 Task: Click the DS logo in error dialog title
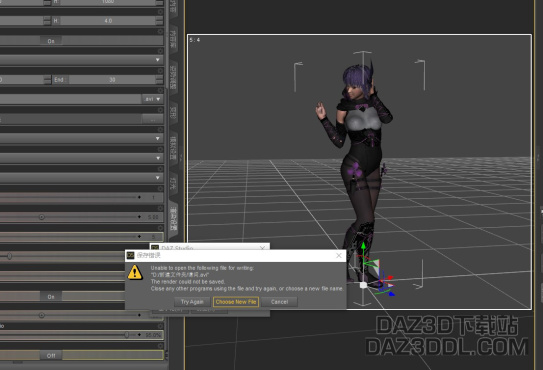(131, 255)
